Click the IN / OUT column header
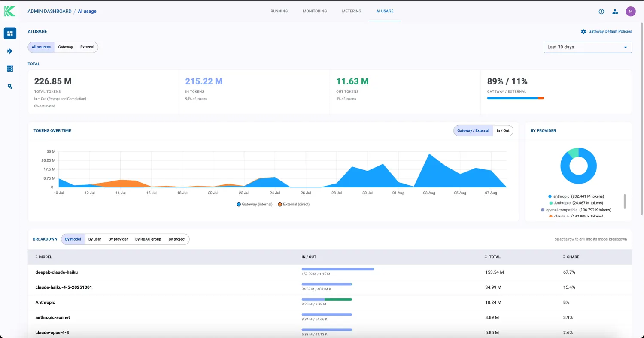Image resolution: width=644 pixels, height=338 pixels. click(309, 257)
